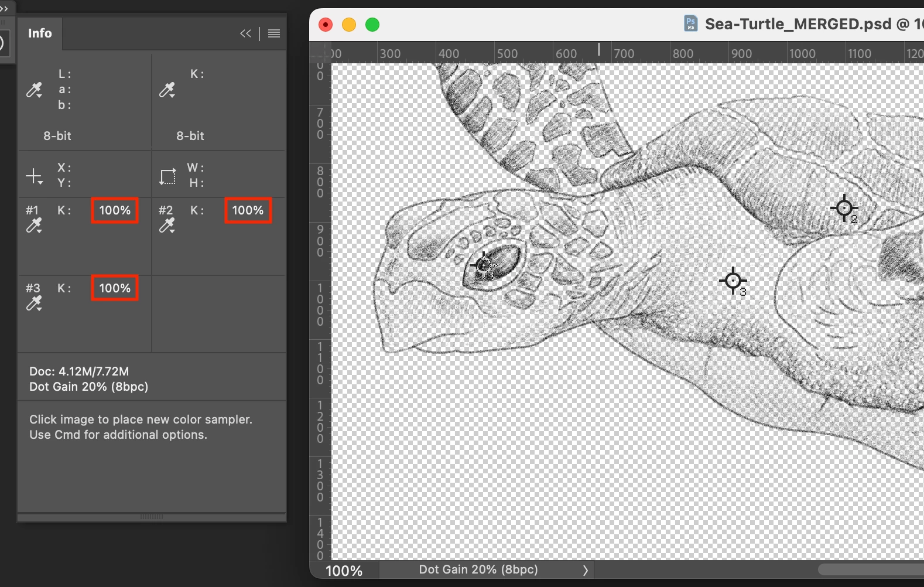Click the zoom level field showing 100%

(x=344, y=571)
